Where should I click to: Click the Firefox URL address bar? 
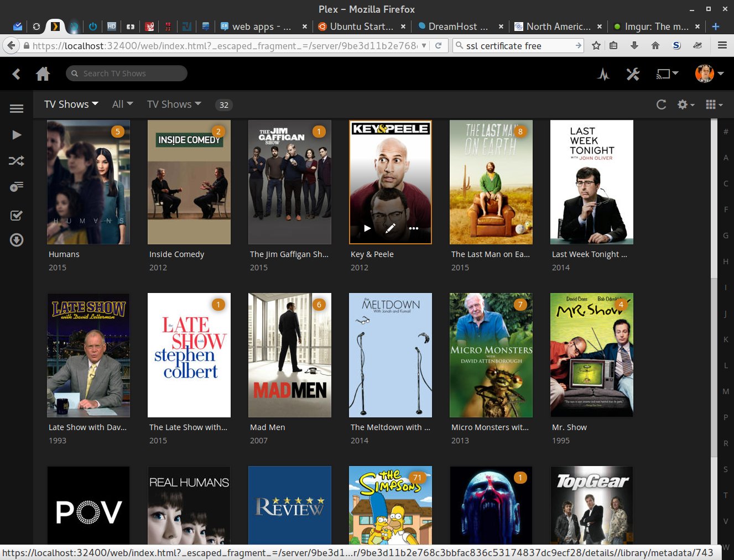[224, 46]
